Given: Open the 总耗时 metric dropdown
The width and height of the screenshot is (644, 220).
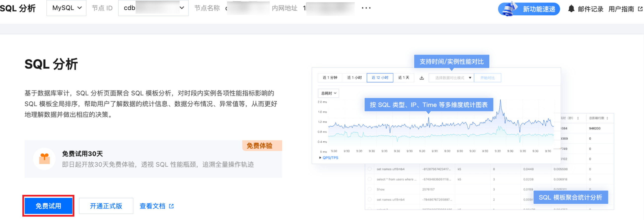Looking at the screenshot, I should (x=328, y=93).
